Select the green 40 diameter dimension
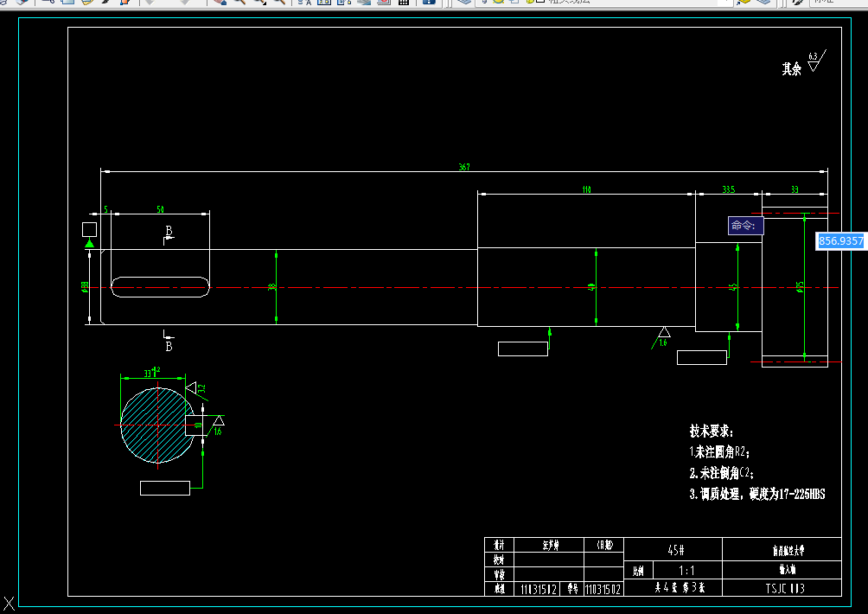The height and width of the screenshot is (614, 868). [x=591, y=287]
